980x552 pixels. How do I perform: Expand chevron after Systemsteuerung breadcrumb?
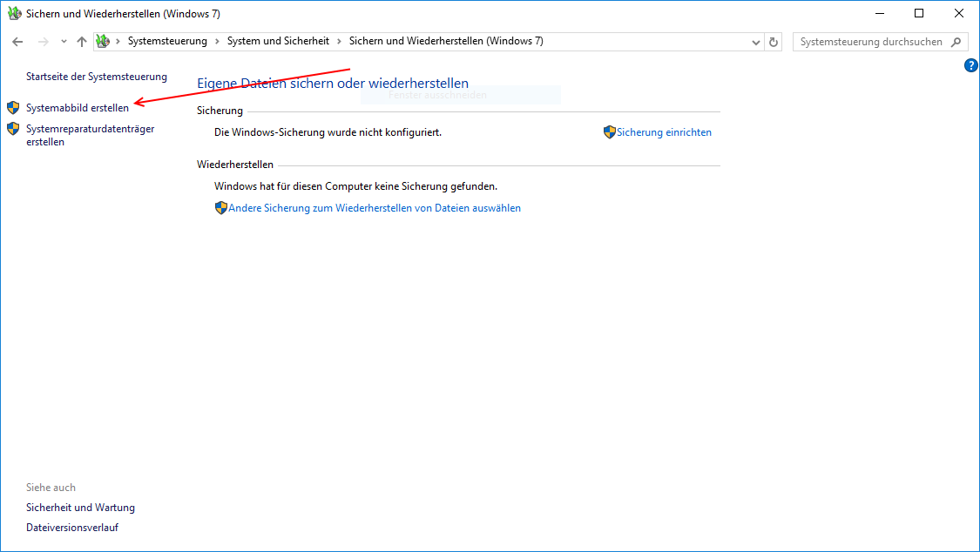pos(217,41)
